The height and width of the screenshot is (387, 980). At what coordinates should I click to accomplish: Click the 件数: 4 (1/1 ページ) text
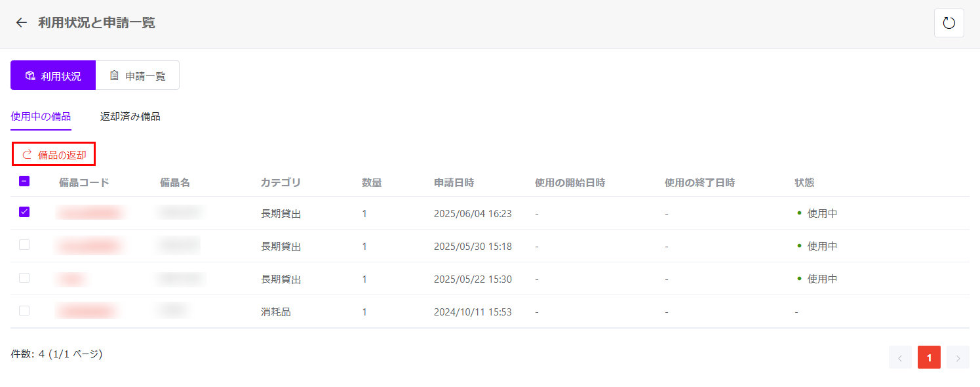56,354
